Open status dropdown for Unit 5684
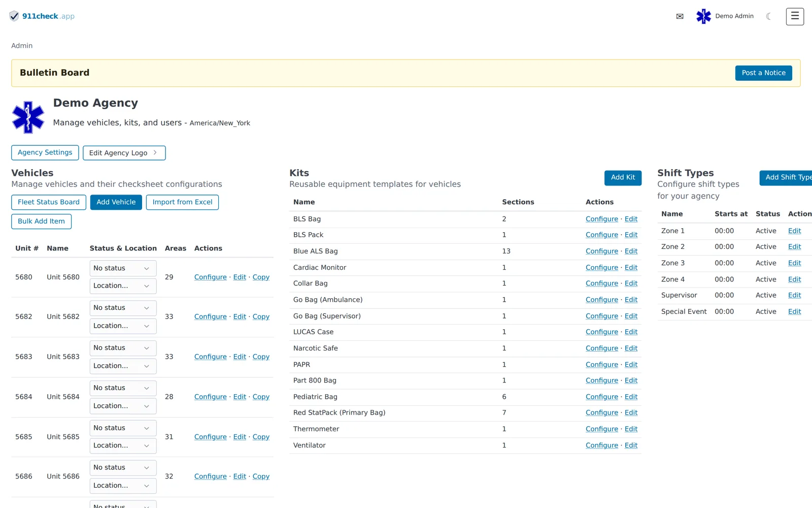Screen dimensions: 812x508 (123, 388)
